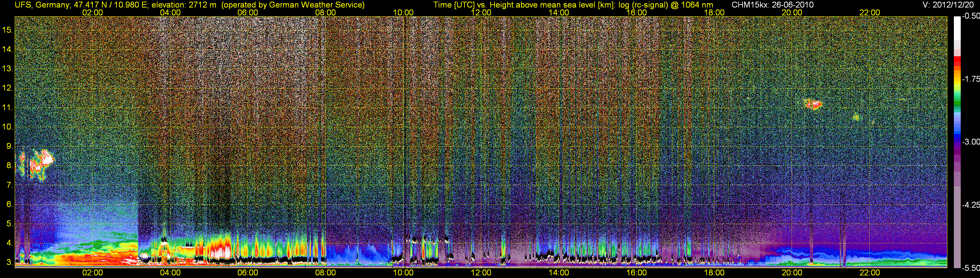Click the "3." km height axis label

coord(9,262)
